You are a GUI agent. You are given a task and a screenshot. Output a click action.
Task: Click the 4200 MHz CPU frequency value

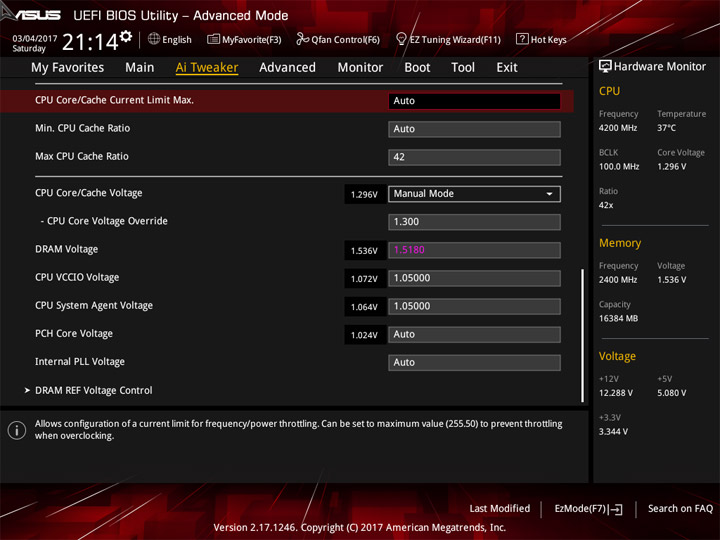618,128
